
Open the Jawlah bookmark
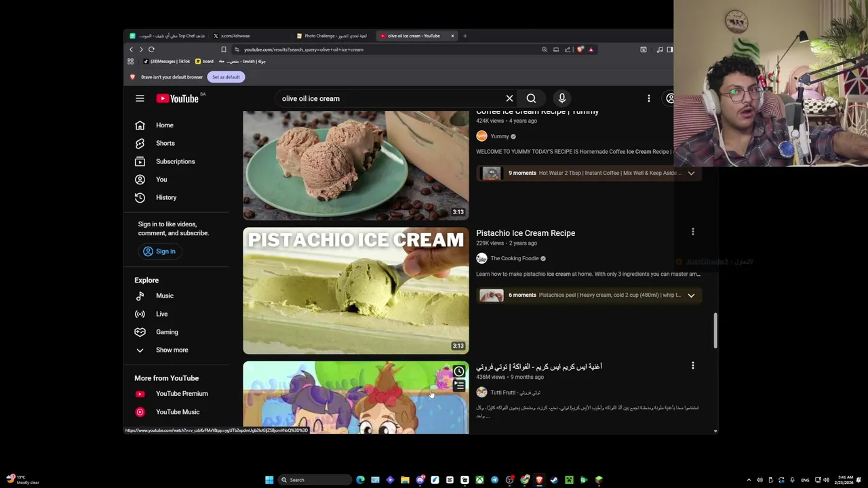241,61
